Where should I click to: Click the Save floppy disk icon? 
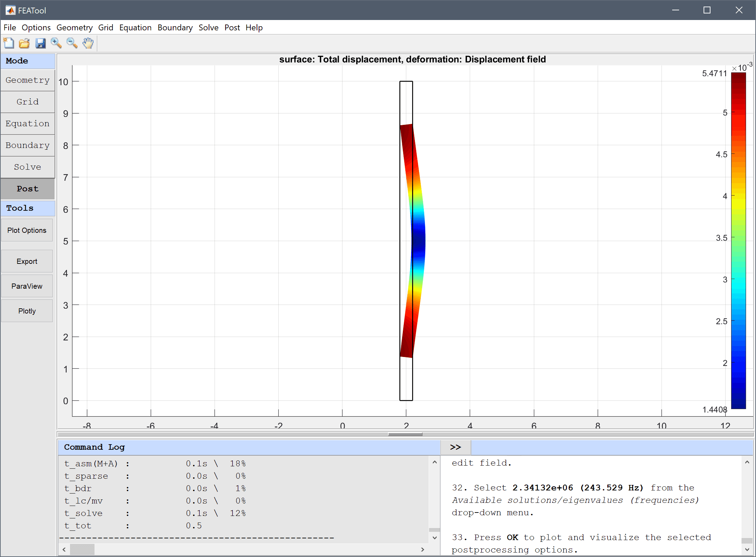pos(40,43)
